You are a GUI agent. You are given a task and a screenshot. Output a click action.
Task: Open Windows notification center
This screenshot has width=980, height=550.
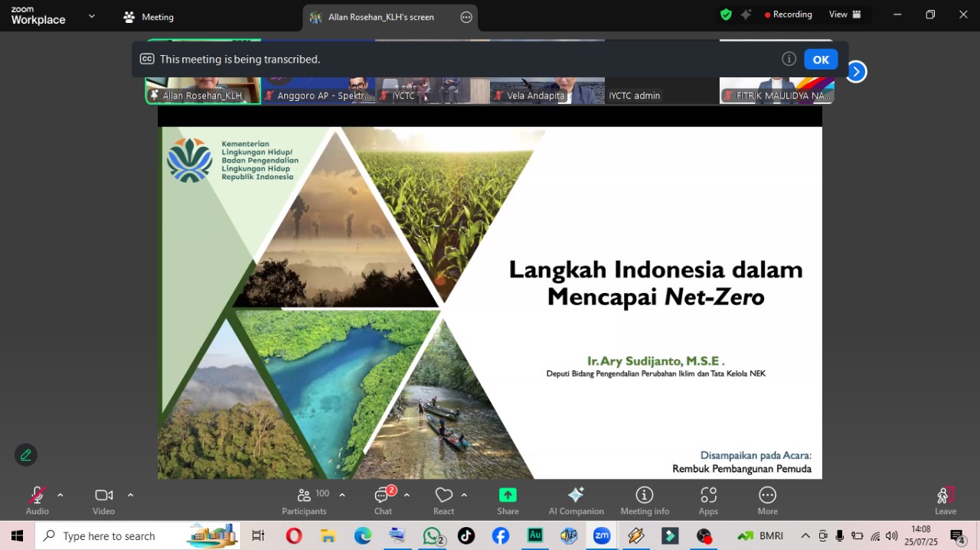click(x=958, y=536)
